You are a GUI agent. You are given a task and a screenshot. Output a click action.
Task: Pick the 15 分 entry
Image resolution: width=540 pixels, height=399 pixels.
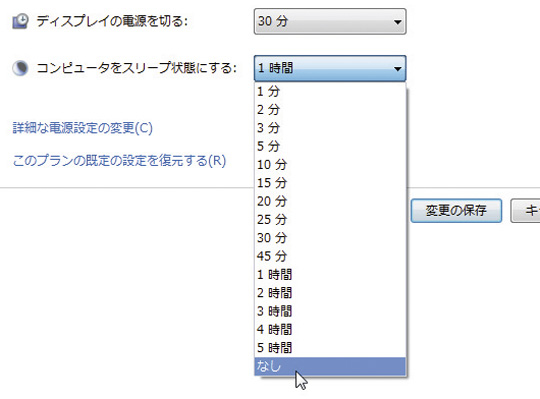tap(330, 183)
